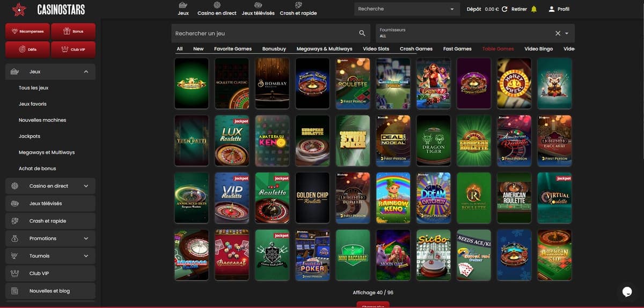The height and width of the screenshot is (308, 644).
Task: Open Jackpots sidebar link
Action: 30,136
